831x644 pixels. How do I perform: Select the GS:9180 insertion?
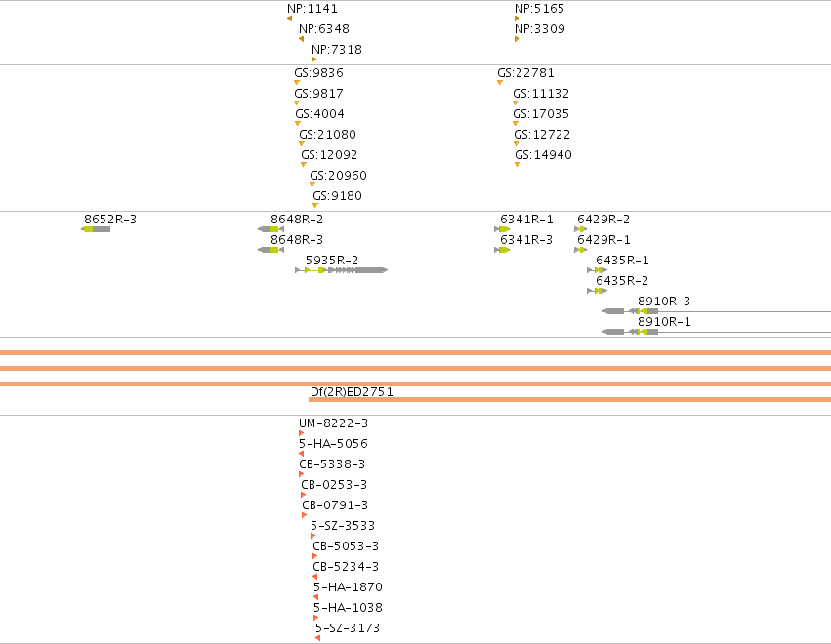pyautogui.click(x=337, y=196)
